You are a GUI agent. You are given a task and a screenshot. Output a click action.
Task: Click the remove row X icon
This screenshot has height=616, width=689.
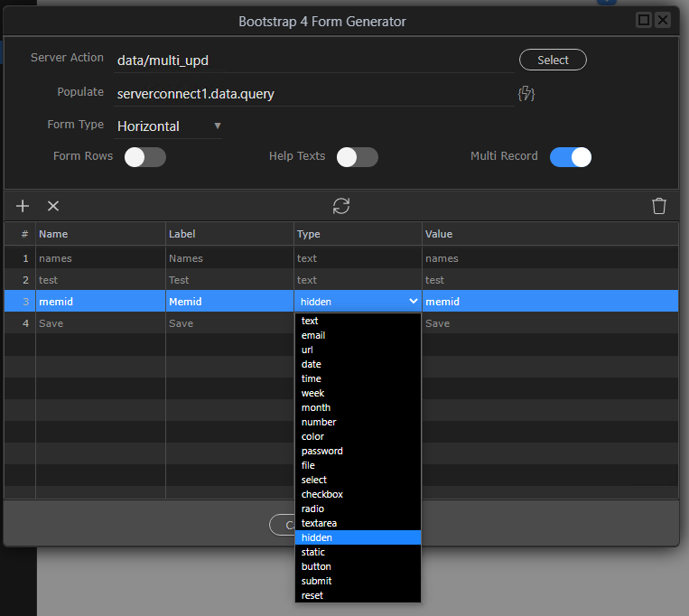[53, 206]
